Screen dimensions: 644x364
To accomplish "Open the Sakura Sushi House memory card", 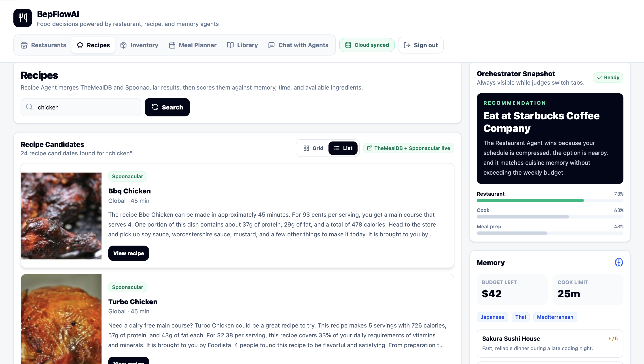I will coord(550,343).
